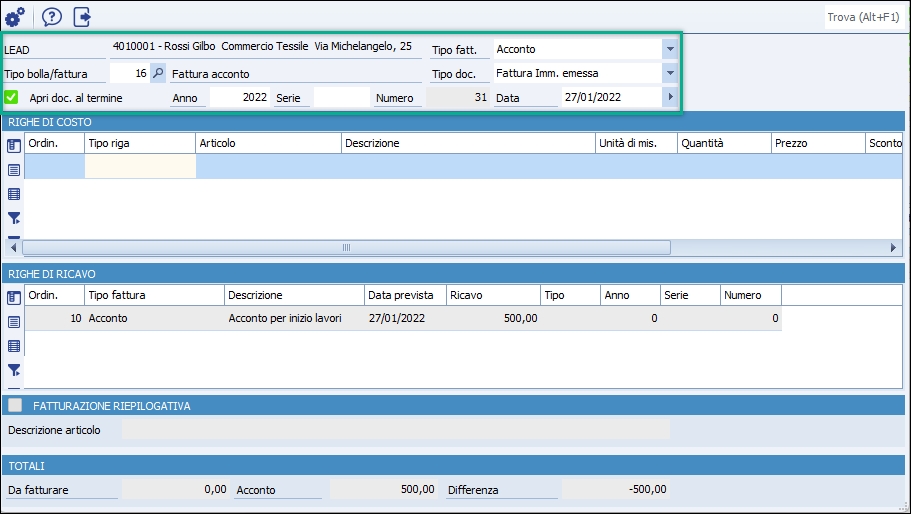911x514 pixels.
Task: Open the Tipo bolla/fattura lookup magnifier
Action: pos(158,74)
